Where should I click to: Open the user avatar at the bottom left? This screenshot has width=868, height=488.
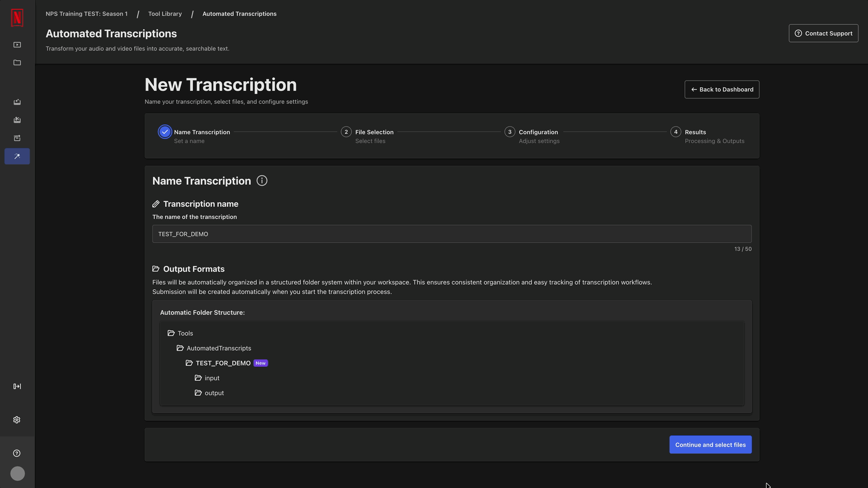click(18, 474)
